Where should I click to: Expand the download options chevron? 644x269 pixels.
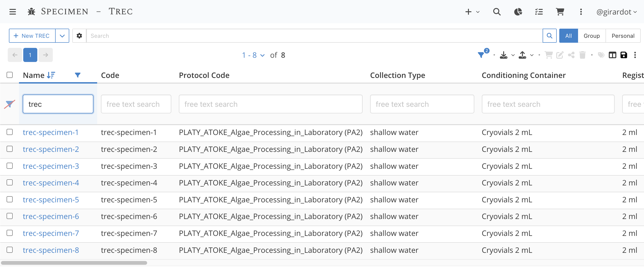pos(513,55)
